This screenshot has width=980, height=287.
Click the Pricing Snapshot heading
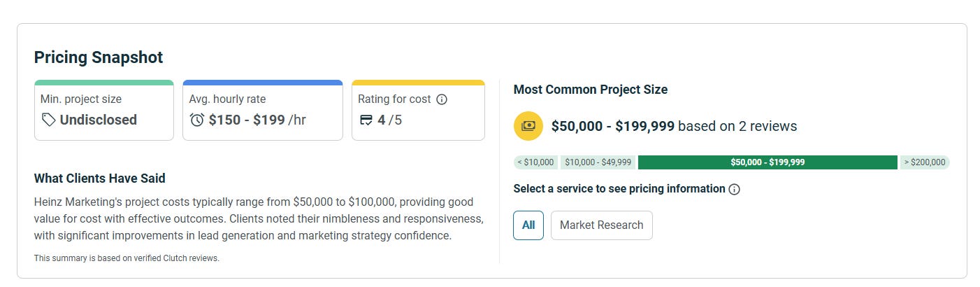(99, 57)
